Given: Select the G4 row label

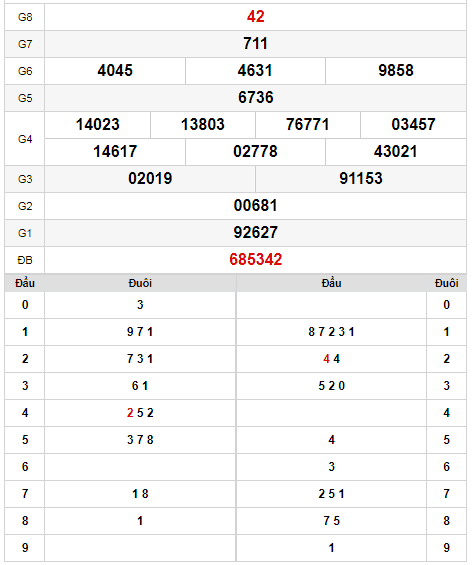Looking at the screenshot, I should [25, 139].
